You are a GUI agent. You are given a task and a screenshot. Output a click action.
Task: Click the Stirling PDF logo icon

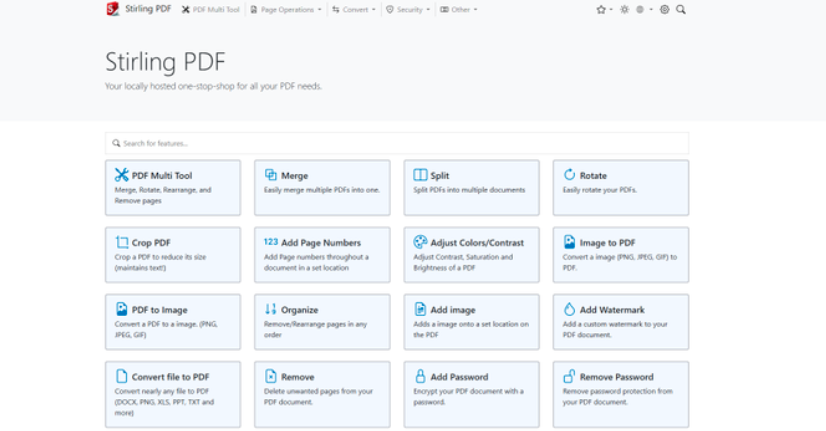tap(113, 8)
